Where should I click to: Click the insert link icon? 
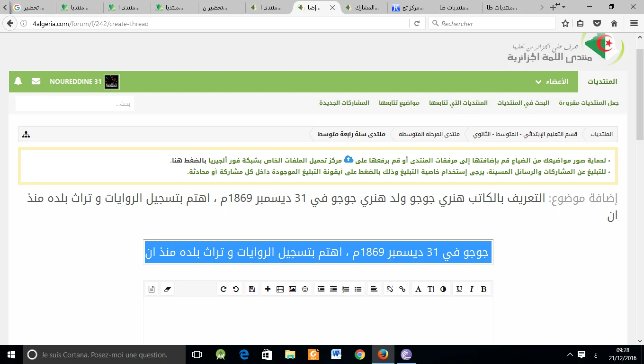pos(402,289)
